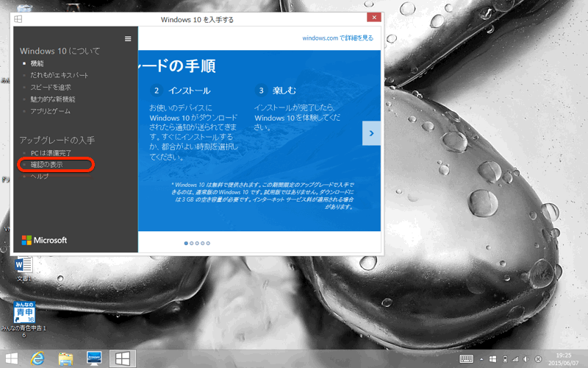Screen dimensions: 588x368
Task: Open スピードを追求 in the sidebar
Action: point(51,87)
